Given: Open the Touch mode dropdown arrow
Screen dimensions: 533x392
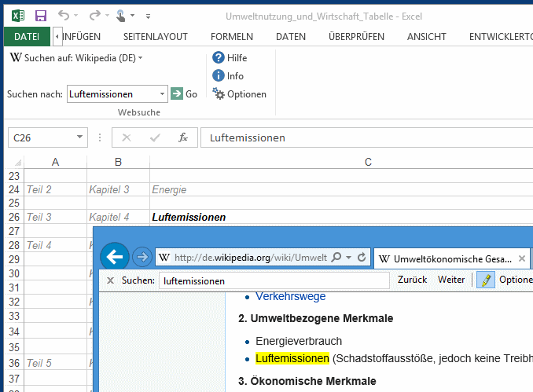Looking at the screenshot, I should click(133, 15).
